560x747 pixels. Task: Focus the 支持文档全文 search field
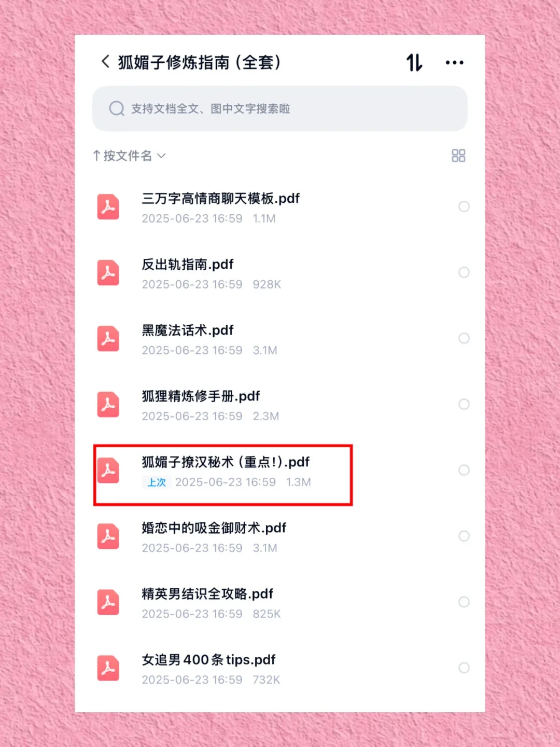[x=280, y=108]
